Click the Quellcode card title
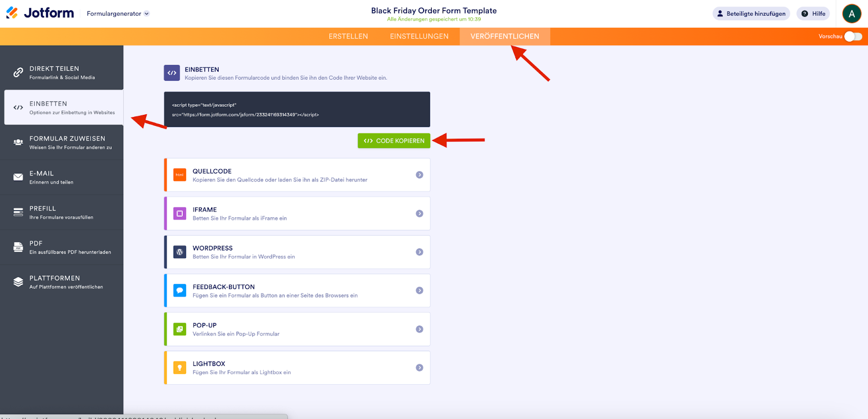The width and height of the screenshot is (868, 419). (x=212, y=171)
